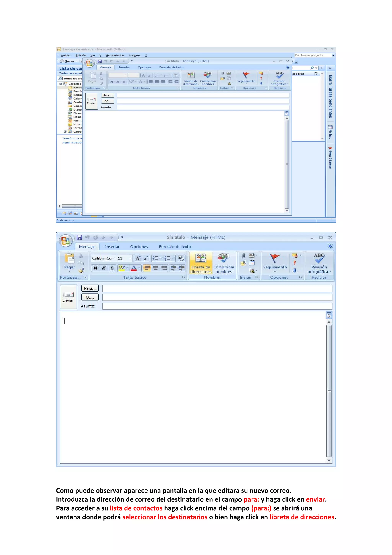Click high importance exclamation icon, lower window
This screenshot has width=392, height=555.
coord(295,263)
